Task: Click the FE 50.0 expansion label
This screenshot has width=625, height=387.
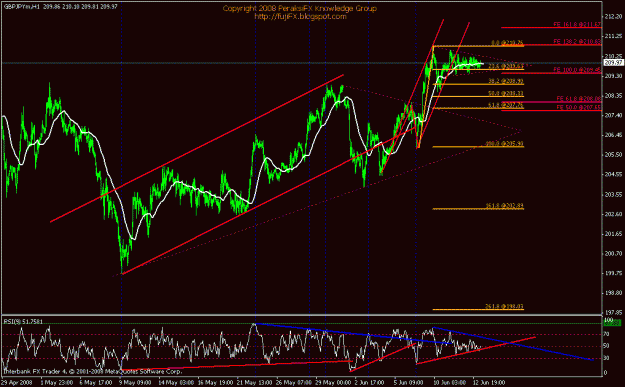Action: (578, 108)
